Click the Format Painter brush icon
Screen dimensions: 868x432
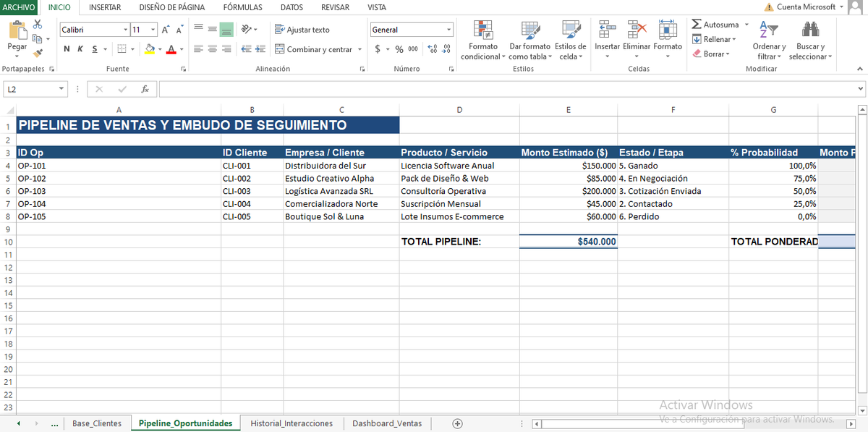[38, 53]
